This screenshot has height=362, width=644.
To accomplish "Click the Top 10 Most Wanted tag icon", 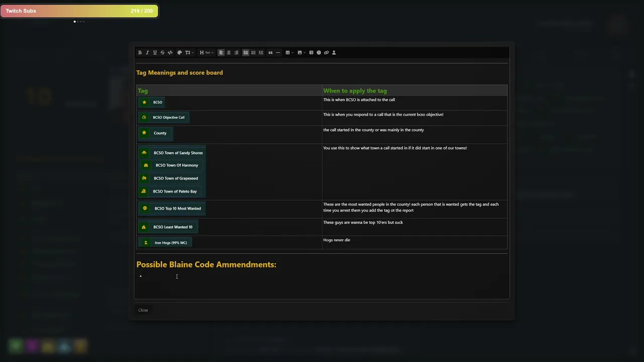I will tap(145, 208).
